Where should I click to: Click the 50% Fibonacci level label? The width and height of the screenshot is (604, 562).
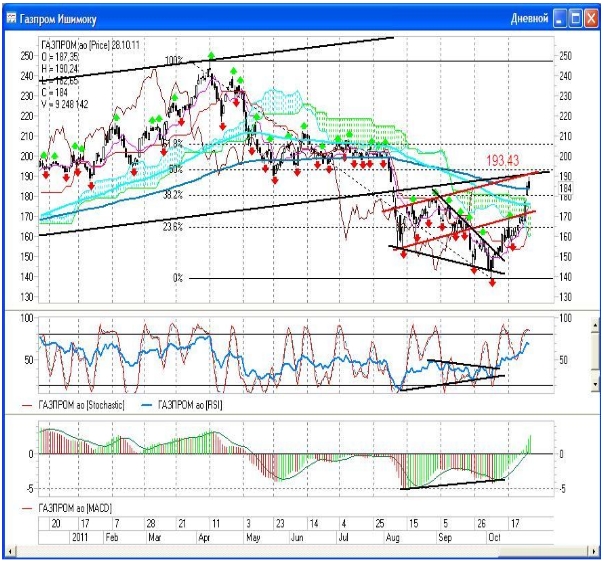tap(176, 169)
